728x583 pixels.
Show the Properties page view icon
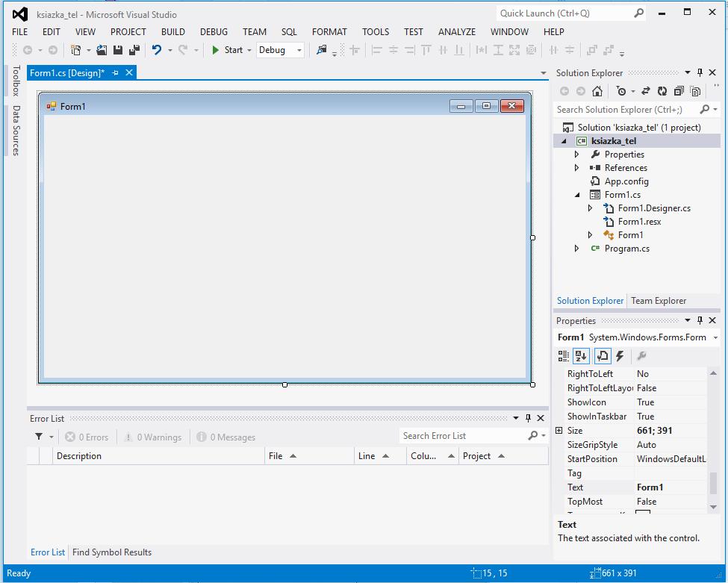tap(602, 356)
